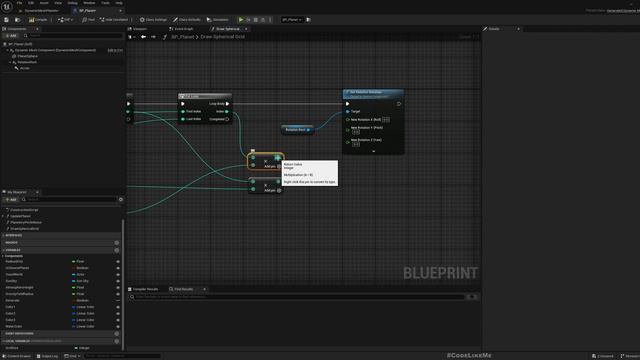640x360 pixels.
Task: Toggle visibility eye for Color3 variable
Action: (x=118, y=320)
